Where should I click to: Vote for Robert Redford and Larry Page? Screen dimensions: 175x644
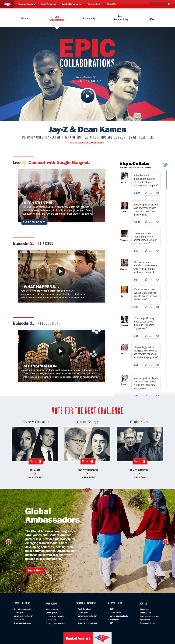[88, 461]
